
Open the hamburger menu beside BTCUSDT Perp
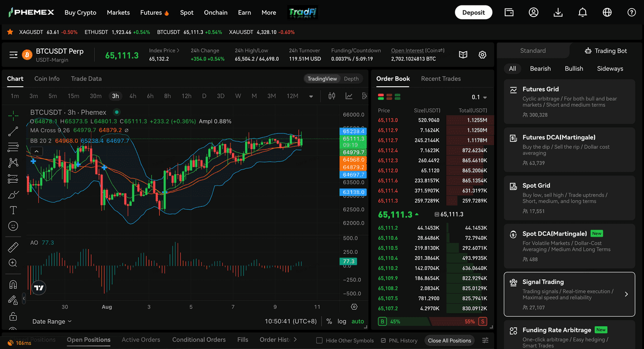tap(14, 54)
